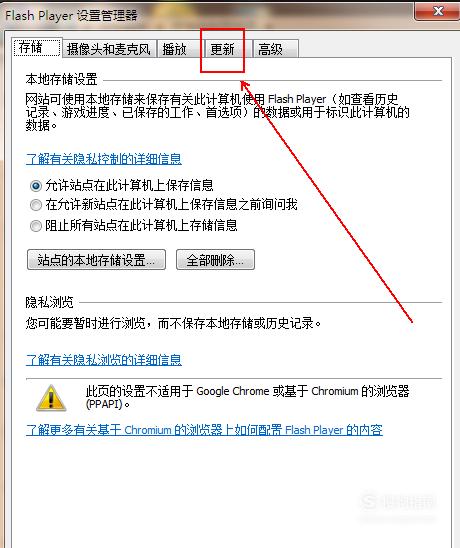Image resolution: width=460 pixels, height=548 pixels.
Task: Click the 全部删除 button
Action: coord(215,260)
